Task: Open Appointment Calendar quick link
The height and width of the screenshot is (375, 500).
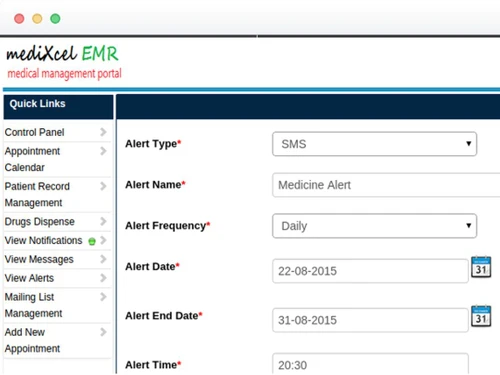Action: click(32, 159)
